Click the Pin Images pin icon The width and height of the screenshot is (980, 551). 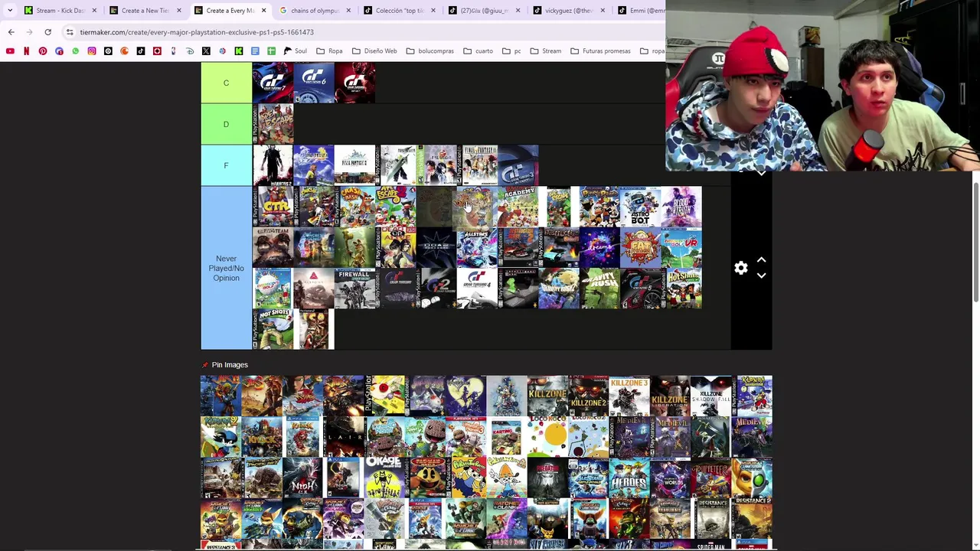click(205, 365)
